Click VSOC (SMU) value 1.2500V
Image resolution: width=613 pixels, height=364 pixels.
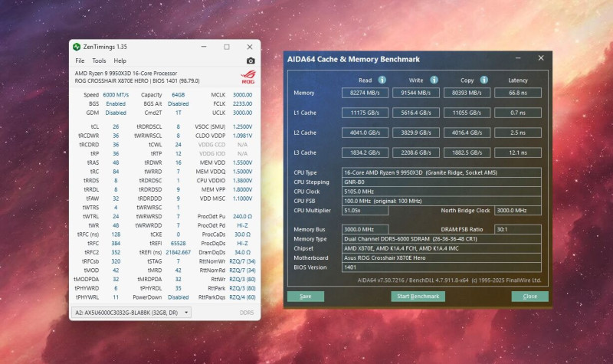tap(242, 126)
